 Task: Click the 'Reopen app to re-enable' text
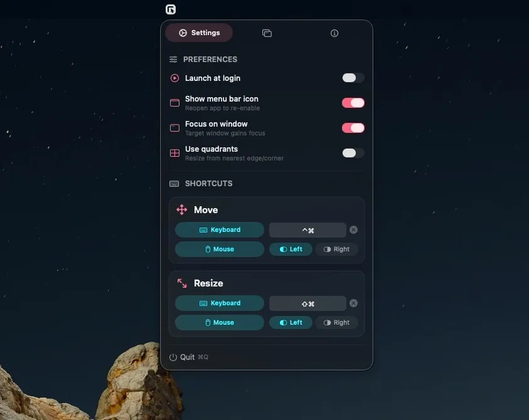point(222,108)
